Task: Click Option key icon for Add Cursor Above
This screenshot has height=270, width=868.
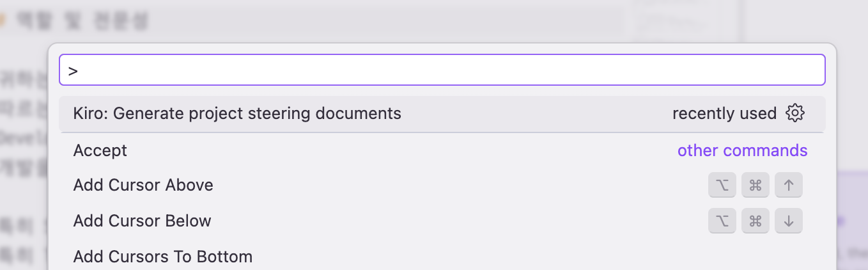Action: (x=722, y=186)
